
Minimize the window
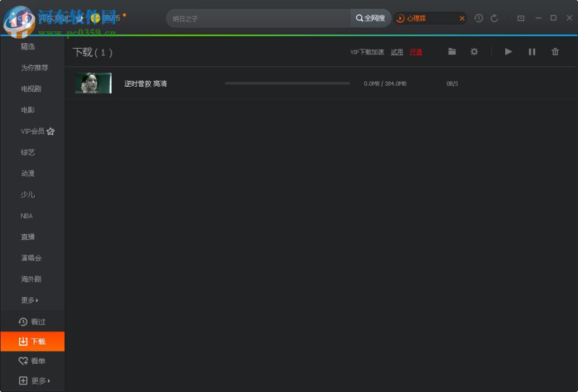pos(538,18)
